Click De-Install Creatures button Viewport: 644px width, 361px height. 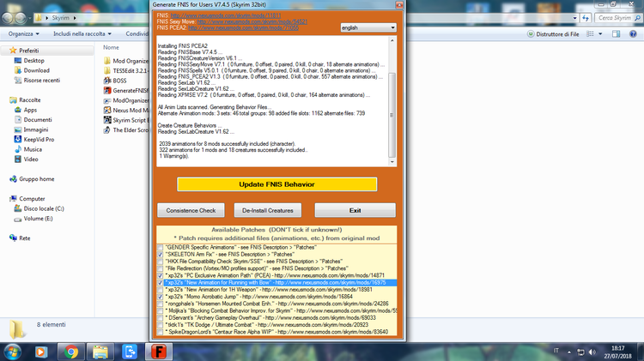268,210
